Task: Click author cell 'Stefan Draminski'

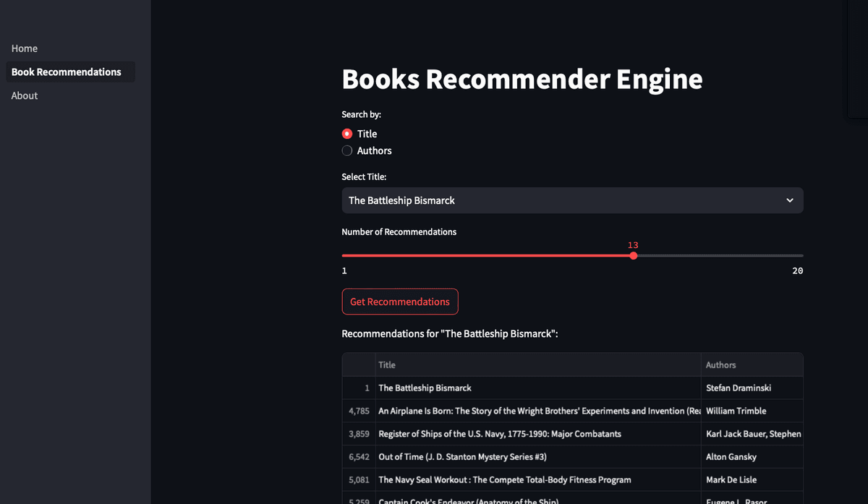Action: click(x=752, y=388)
